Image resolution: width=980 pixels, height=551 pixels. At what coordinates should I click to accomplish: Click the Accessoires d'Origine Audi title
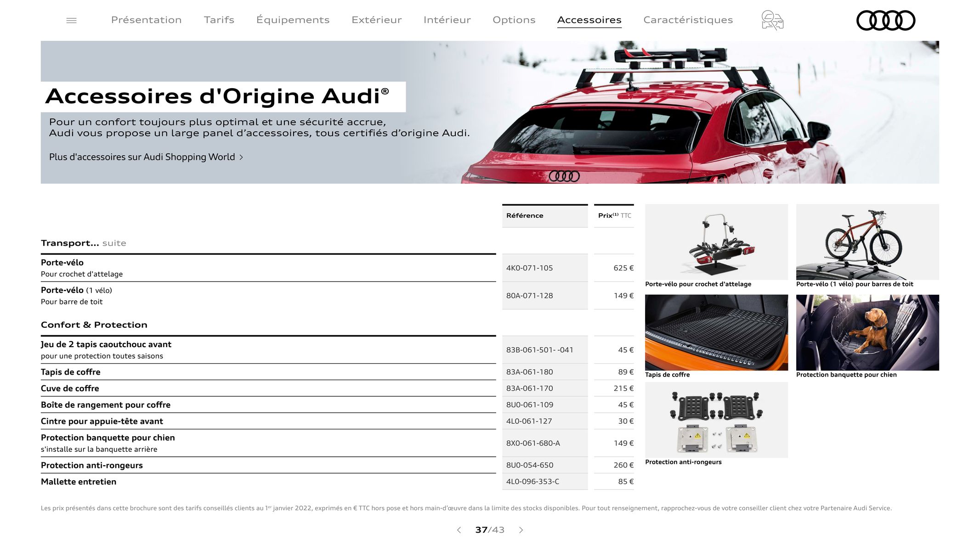tap(217, 96)
